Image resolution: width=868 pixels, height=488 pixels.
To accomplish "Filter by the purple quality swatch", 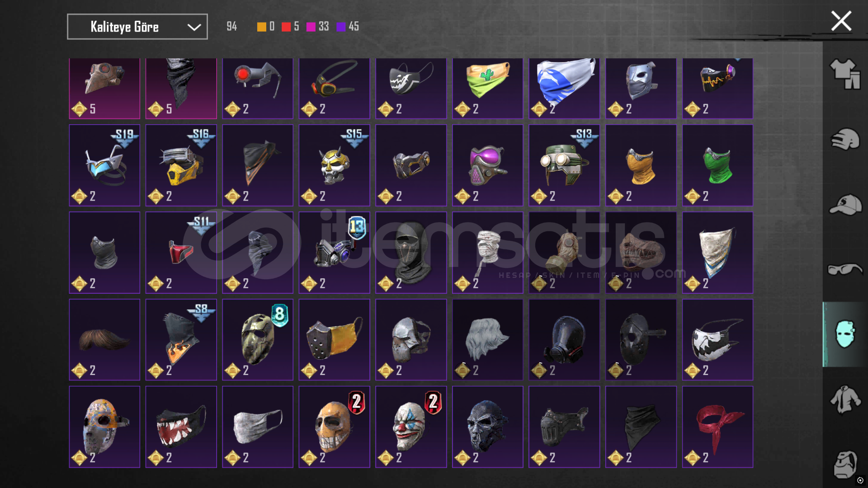I will pos(341,27).
